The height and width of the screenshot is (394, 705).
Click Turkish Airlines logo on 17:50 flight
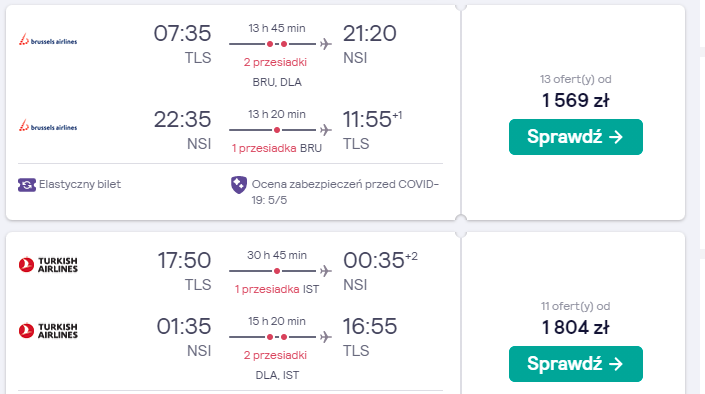tap(48, 265)
